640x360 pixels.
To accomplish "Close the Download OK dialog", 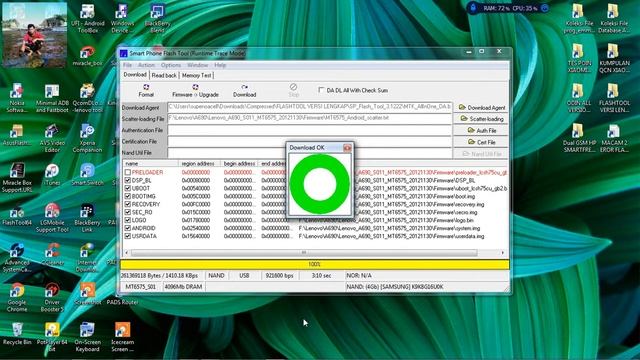I will (x=347, y=148).
